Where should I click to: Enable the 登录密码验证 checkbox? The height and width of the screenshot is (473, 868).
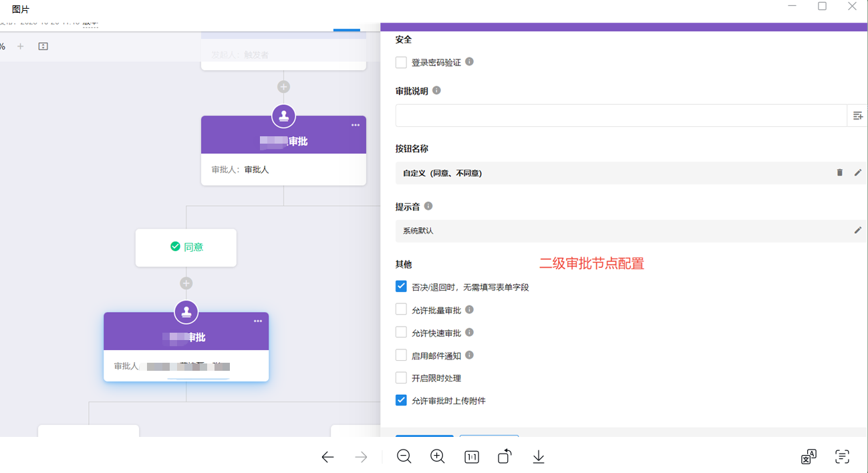[401, 62]
